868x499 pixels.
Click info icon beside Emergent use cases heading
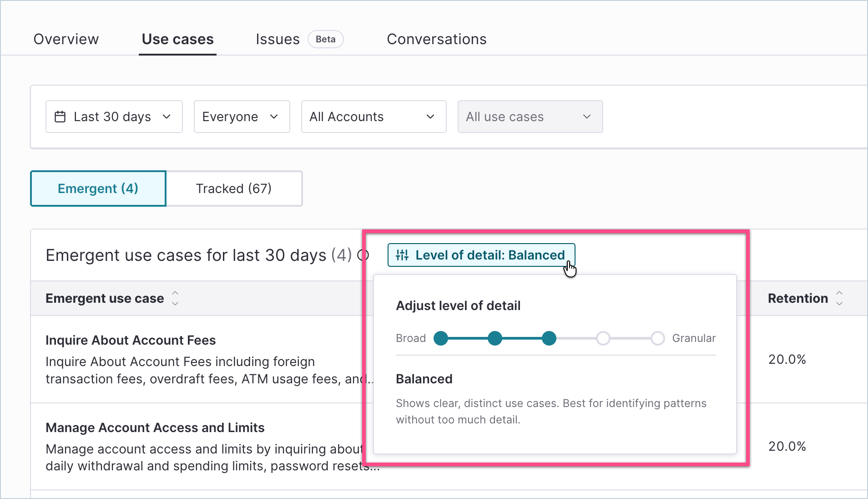pos(363,255)
